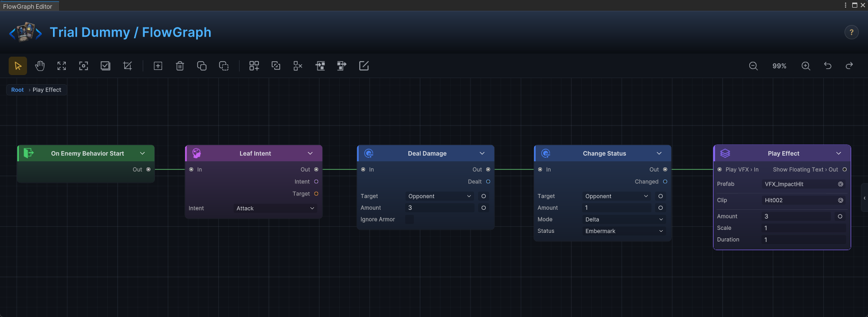
Task: Zoom out with the minus magnifier
Action: coord(753,66)
